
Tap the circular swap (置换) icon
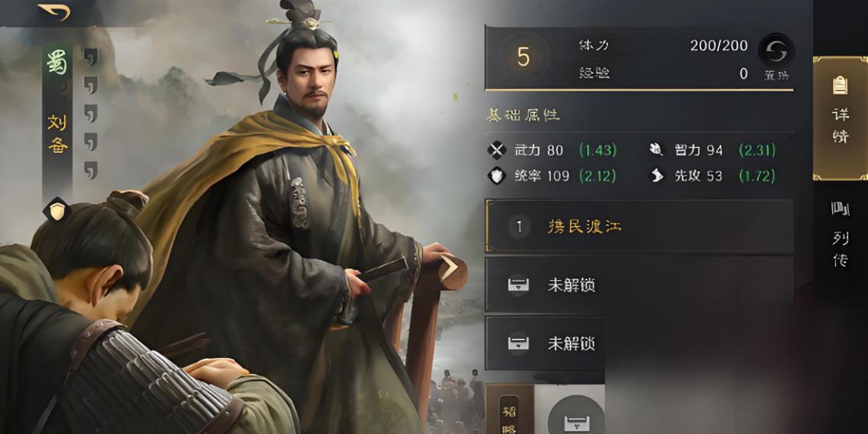[776, 52]
